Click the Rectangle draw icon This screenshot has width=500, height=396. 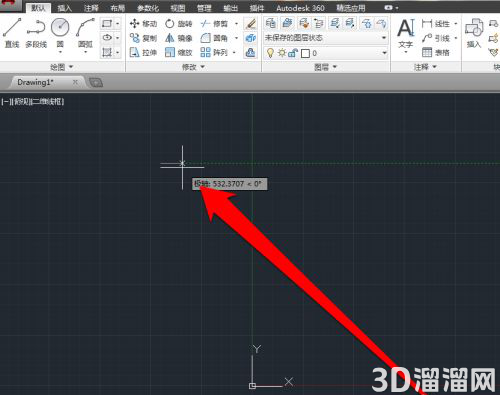pyautogui.click(x=107, y=24)
